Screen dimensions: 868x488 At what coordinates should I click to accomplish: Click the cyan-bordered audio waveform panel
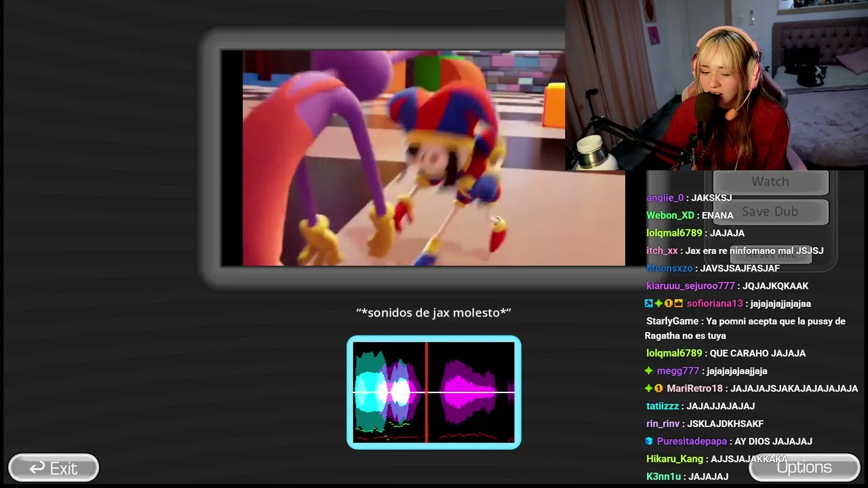pyautogui.click(x=434, y=392)
